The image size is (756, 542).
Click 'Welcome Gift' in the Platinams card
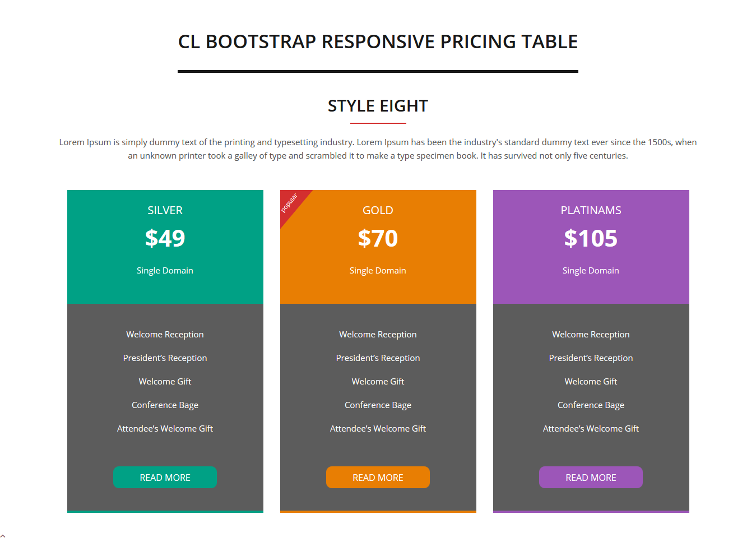591,381
